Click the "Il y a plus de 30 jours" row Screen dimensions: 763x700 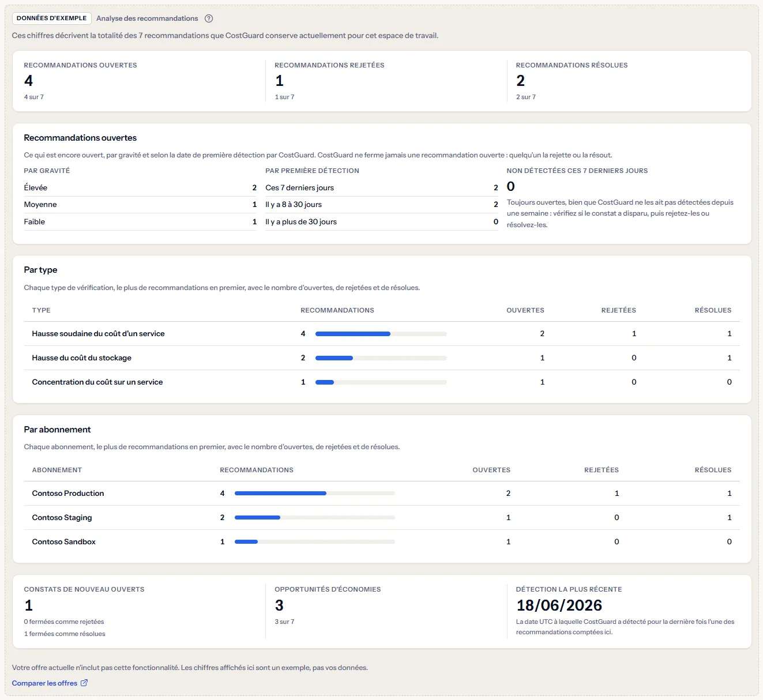click(x=382, y=222)
